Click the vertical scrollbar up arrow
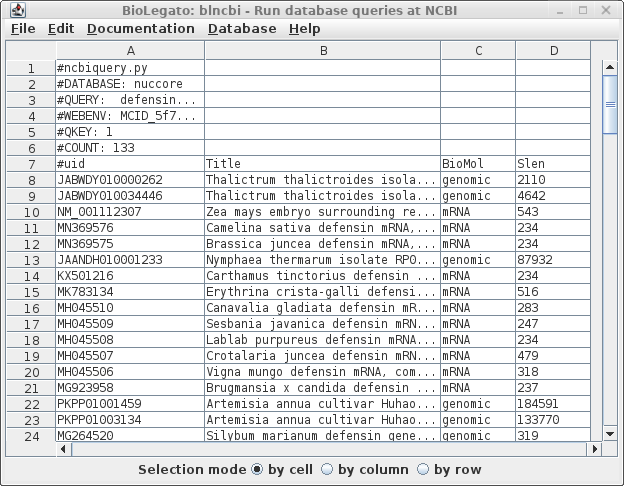The height and width of the screenshot is (486, 624). pos(609,68)
